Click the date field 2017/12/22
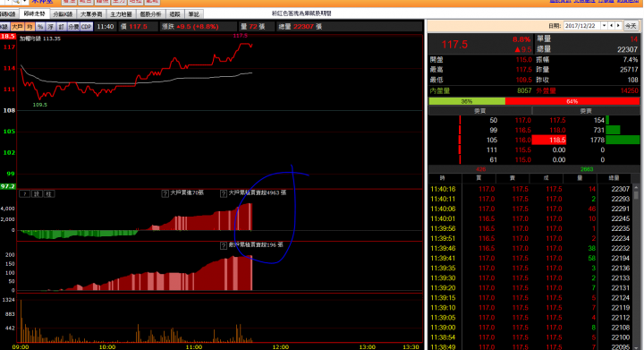644x350 pixels. tap(582, 25)
